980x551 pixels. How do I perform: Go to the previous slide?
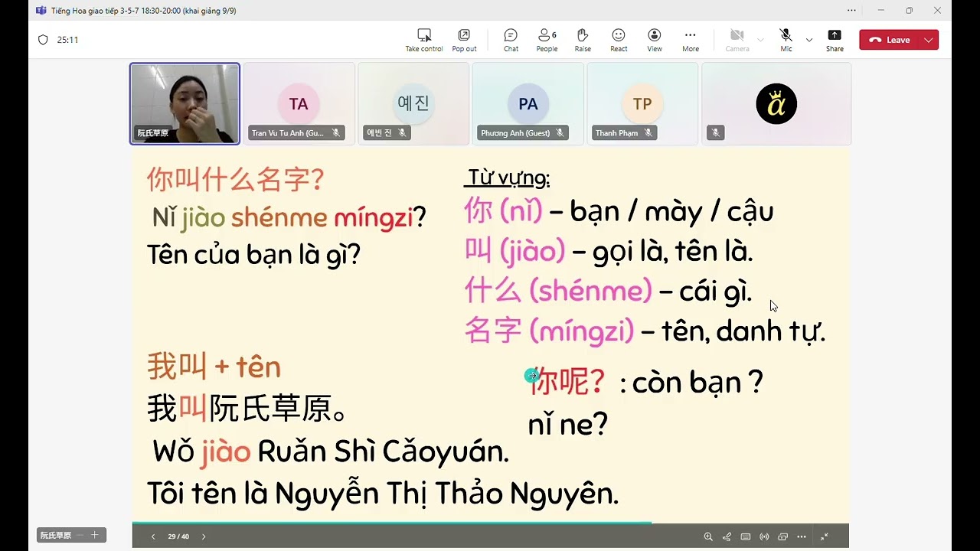pos(153,536)
